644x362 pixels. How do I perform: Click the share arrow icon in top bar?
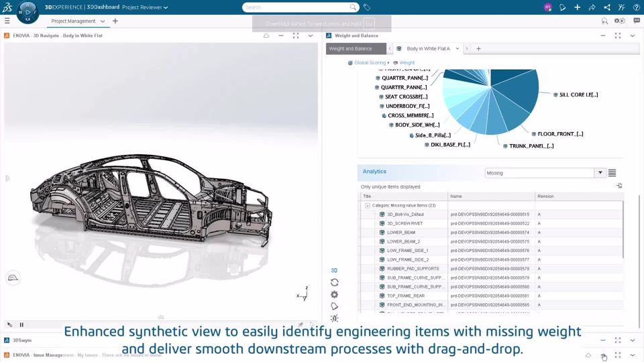coord(592,7)
